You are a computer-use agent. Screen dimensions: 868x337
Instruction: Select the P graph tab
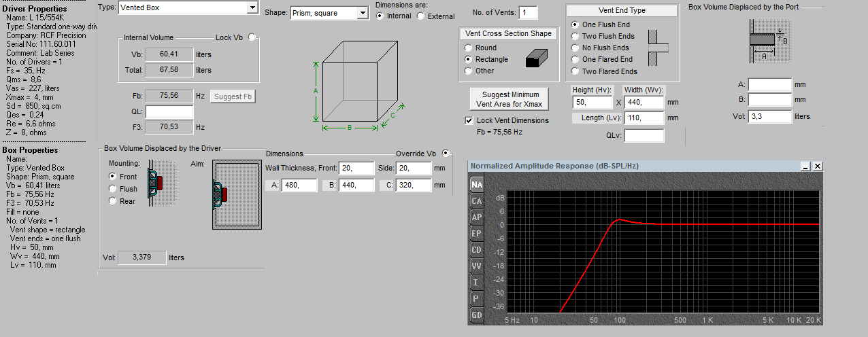click(477, 298)
